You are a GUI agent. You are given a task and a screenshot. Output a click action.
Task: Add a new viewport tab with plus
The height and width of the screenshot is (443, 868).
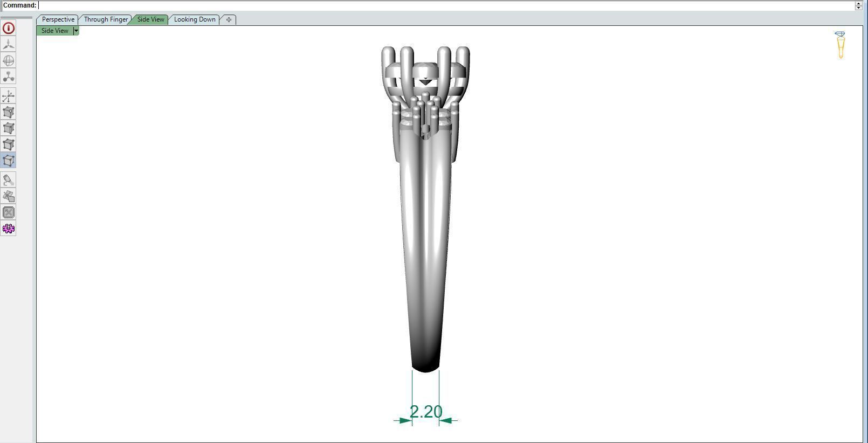coord(229,19)
